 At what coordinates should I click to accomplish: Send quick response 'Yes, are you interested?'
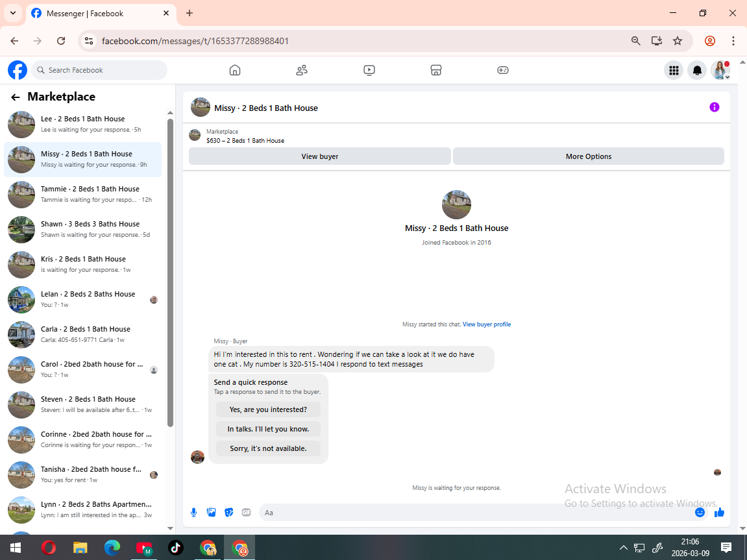268,409
